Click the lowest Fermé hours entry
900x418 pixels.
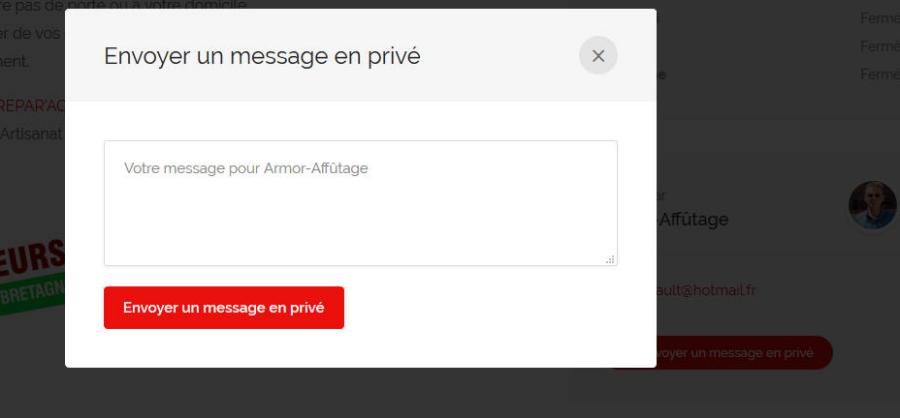(879, 74)
